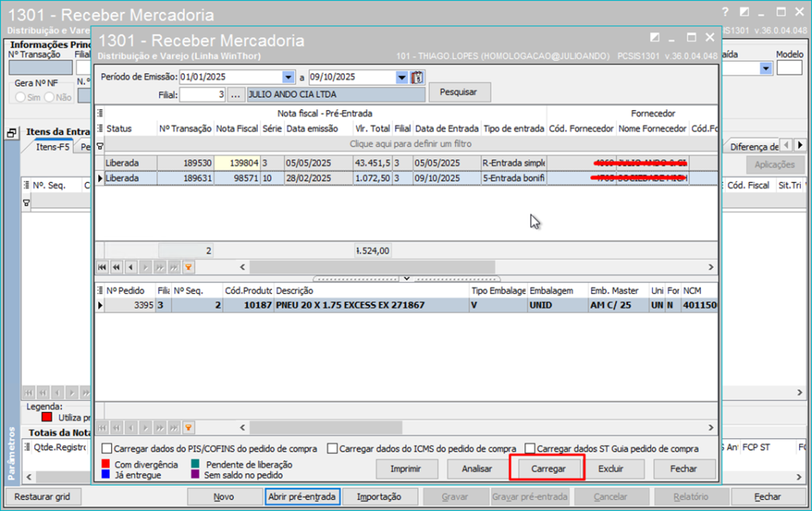Collapse the splitter chevron between the grids
The image size is (812, 511).
coord(406,279)
